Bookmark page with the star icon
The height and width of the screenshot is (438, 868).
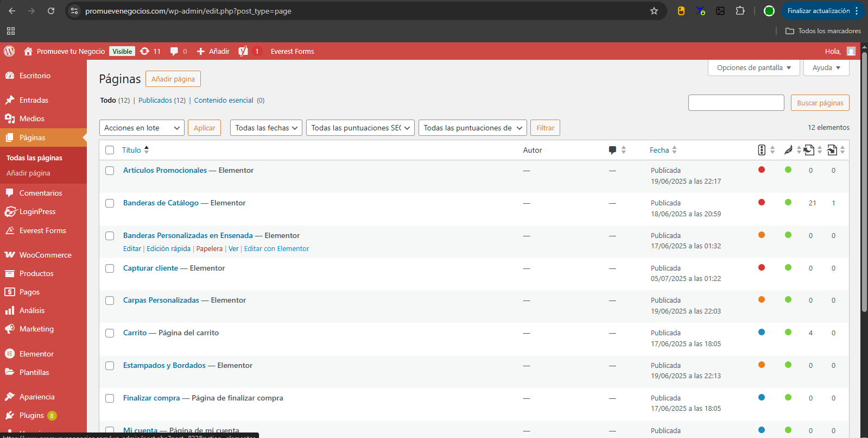(x=654, y=11)
